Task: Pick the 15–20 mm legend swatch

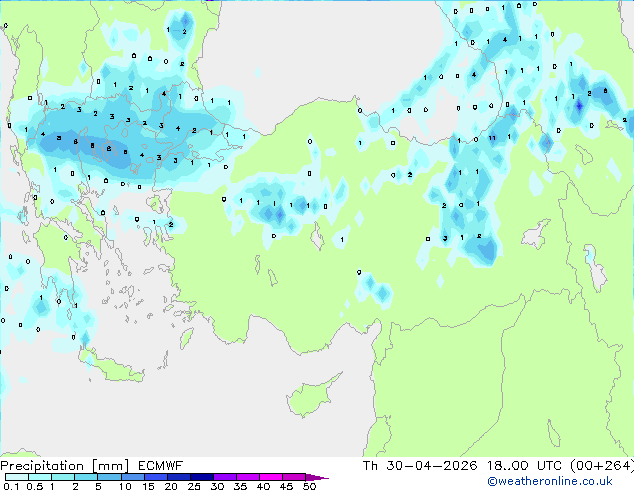Action: pos(155,477)
